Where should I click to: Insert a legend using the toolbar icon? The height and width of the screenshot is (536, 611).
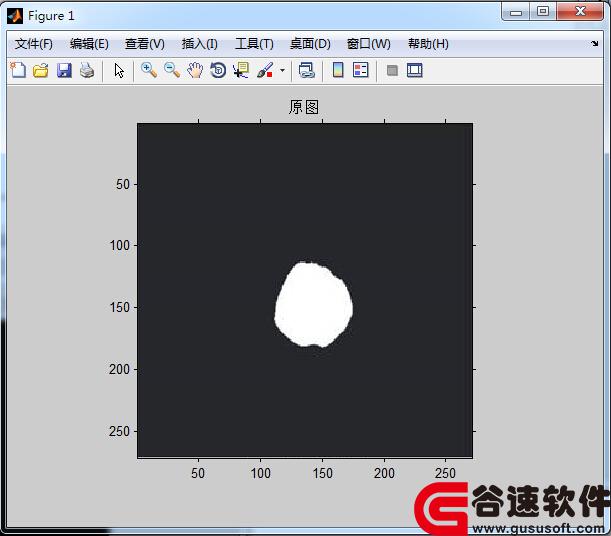[360, 71]
